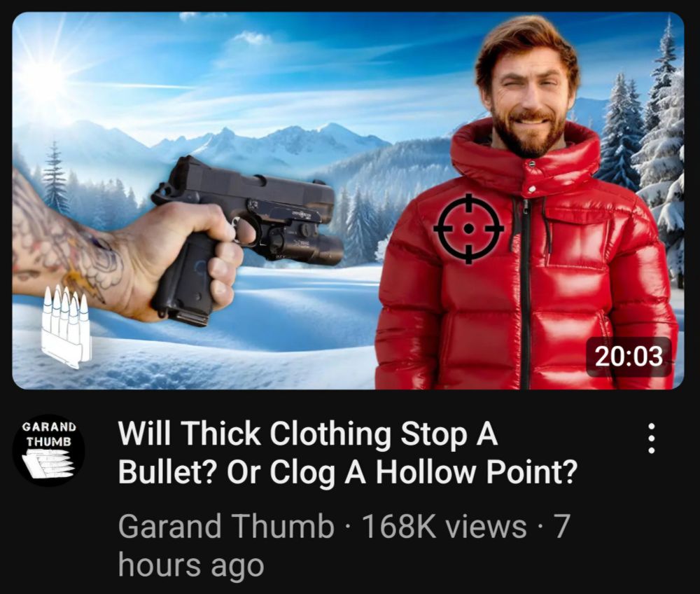Viewport: 700px width, 594px height.
Task: Click the 'hours ago' upload time text
Action: [191, 565]
